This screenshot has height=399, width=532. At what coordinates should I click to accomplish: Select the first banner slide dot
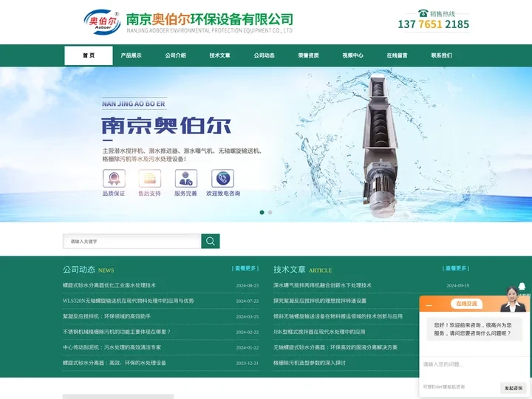click(x=262, y=212)
